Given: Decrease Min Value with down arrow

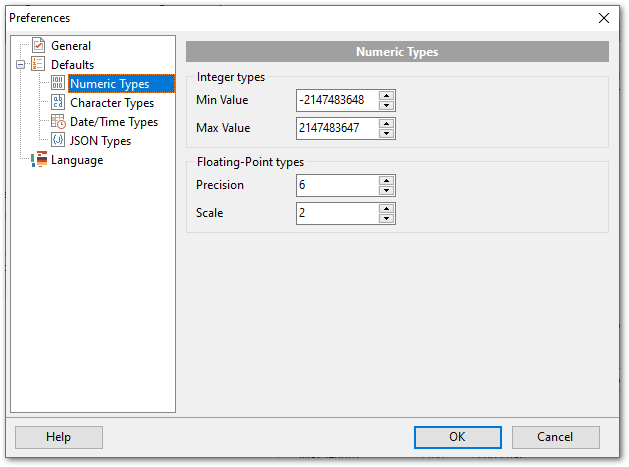Looking at the screenshot, I should pos(386,106).
